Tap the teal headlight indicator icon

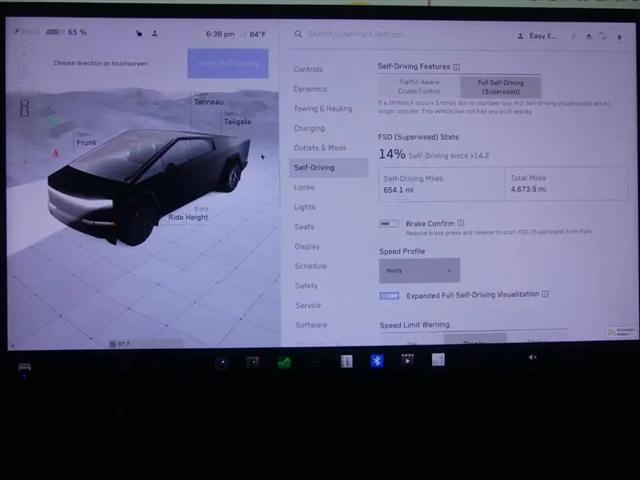tap(54, 121)
